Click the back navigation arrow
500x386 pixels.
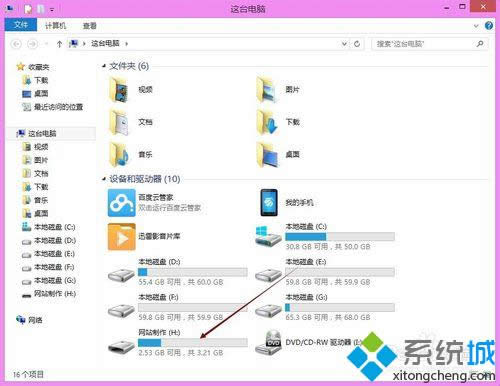[17, 44]
